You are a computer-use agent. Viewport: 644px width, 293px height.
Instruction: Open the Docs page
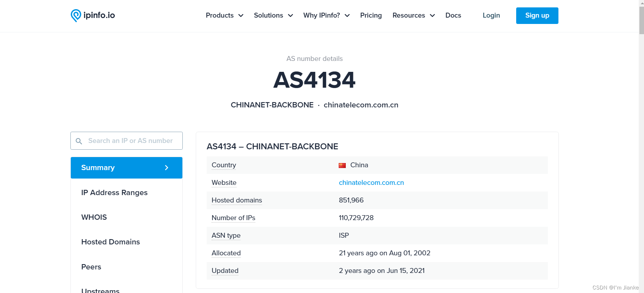point(453,15)
